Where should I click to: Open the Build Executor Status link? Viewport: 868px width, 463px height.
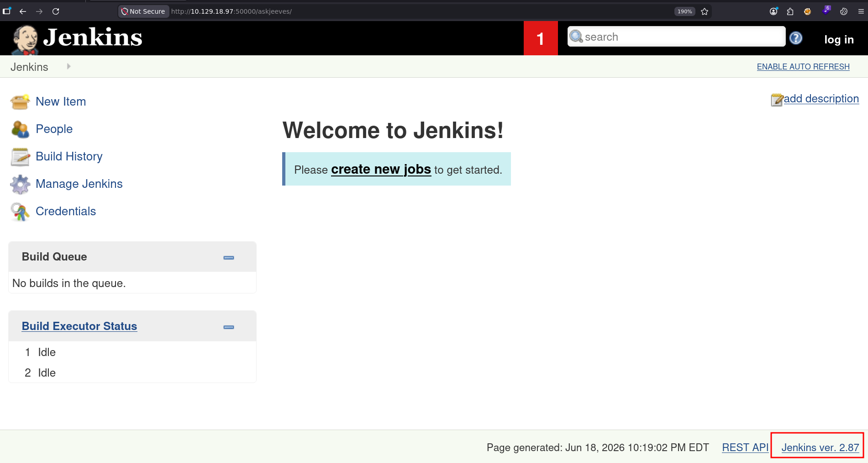coord(79,326)
